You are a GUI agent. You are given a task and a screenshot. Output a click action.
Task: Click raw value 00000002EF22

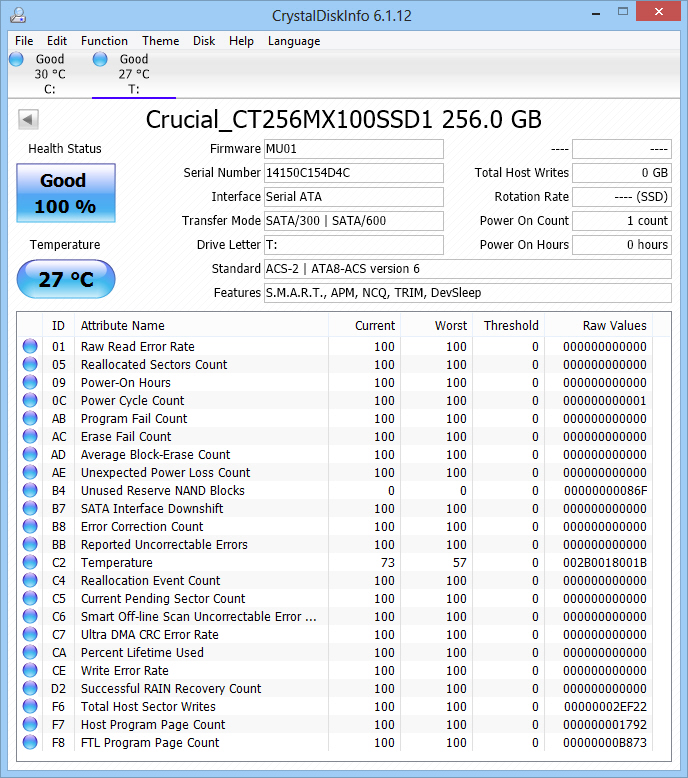[605, 707]
